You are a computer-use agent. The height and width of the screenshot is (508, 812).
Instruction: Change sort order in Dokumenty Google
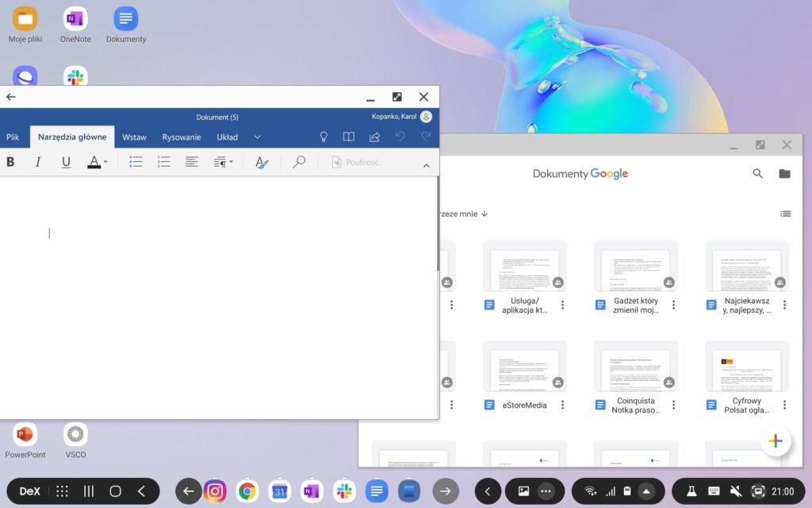coord(462,214)
